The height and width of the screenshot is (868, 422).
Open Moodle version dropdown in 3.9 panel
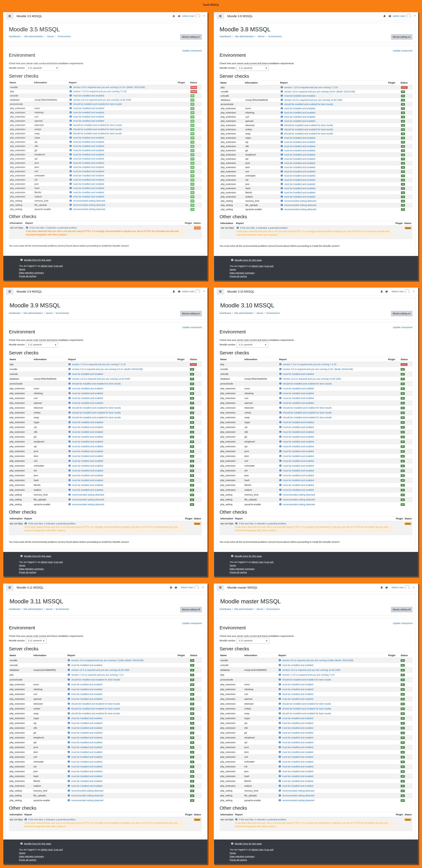pyautogui.click(x=42, y=345)
